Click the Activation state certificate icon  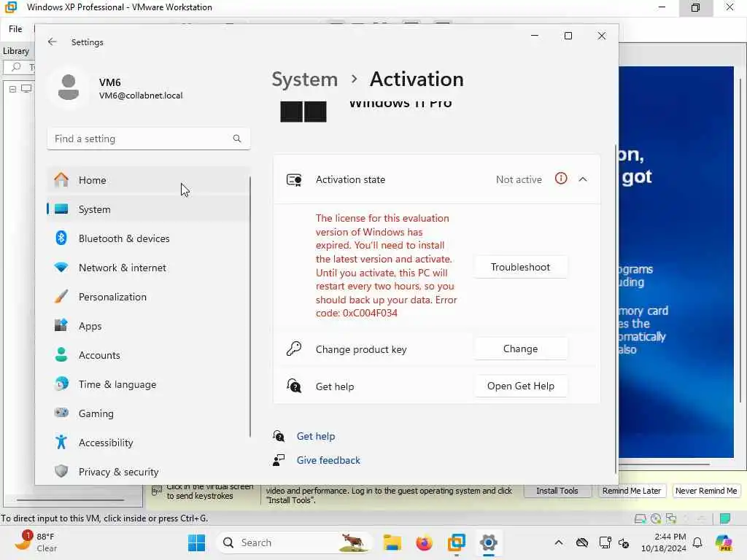coord(294,179)
